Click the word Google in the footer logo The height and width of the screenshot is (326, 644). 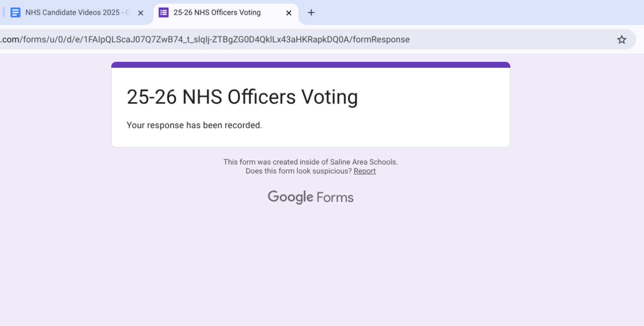[290, 197]
